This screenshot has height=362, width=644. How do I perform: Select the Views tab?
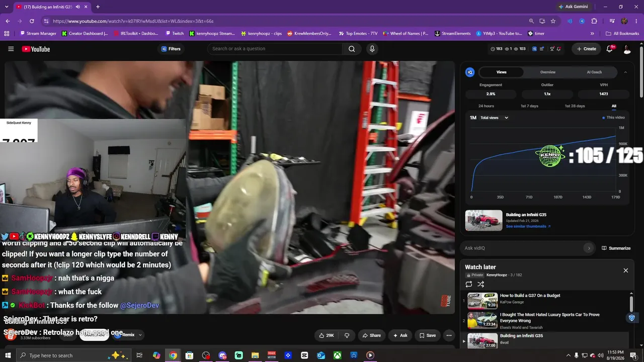point(502,72)
